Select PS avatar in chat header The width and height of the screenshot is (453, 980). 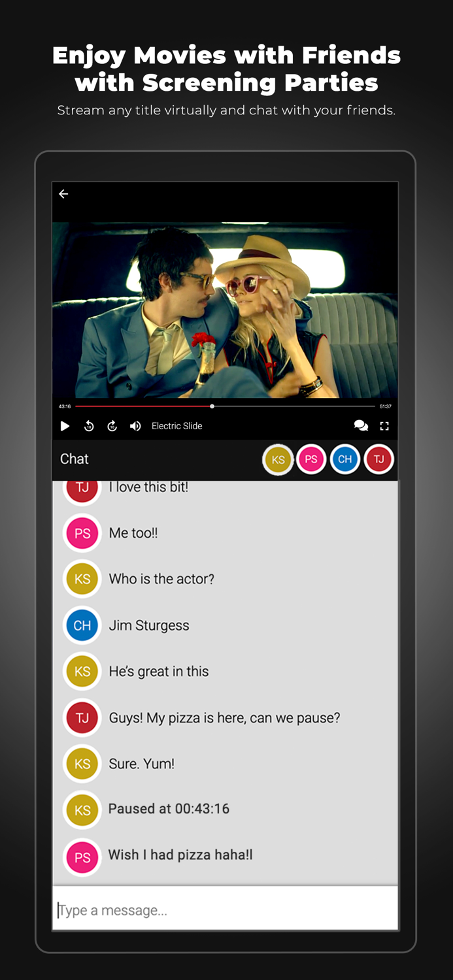[x=311, y=459]
